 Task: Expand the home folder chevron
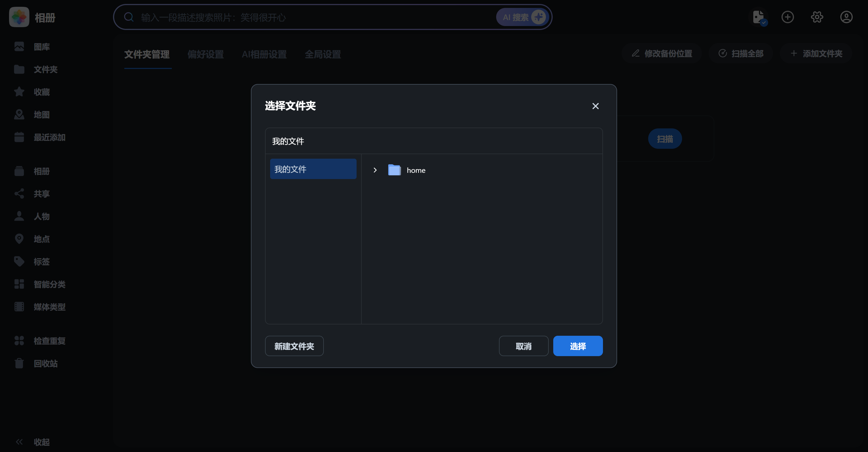375,170
